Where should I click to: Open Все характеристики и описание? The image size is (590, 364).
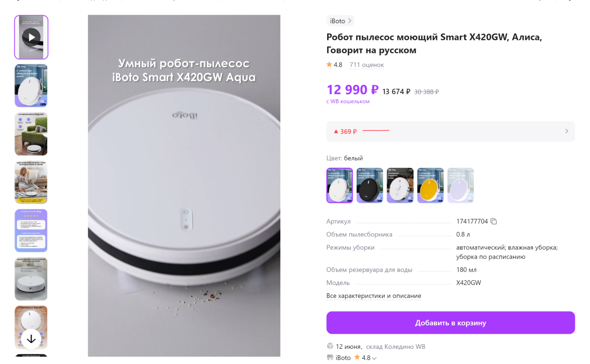[x=374, y=296]
